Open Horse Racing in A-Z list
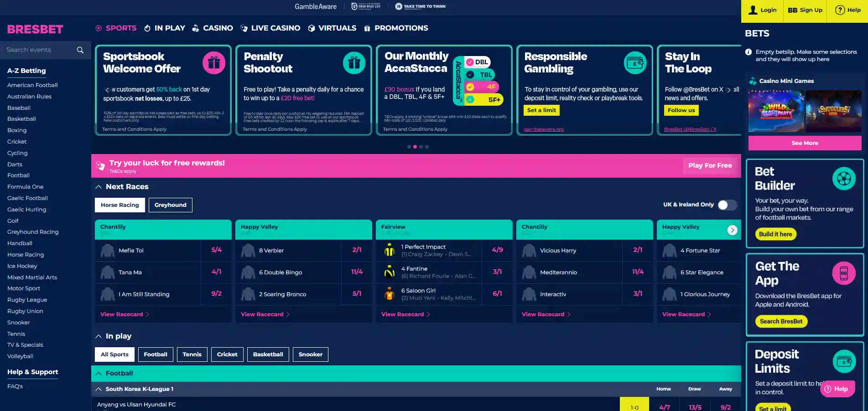The image size is (868, 411). click(x=26, y=255)
